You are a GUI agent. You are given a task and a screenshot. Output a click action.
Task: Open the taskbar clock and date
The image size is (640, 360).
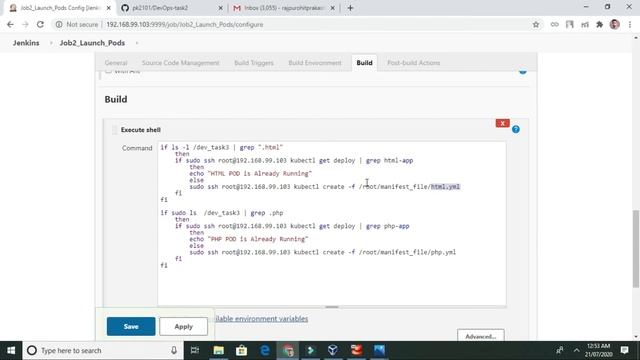tap(598, 350)
